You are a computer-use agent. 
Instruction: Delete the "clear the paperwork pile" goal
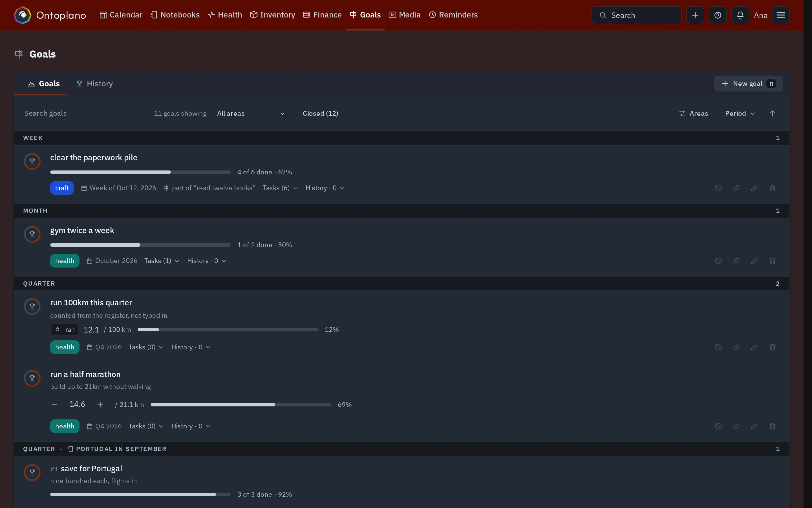click(x=772, y=188)
